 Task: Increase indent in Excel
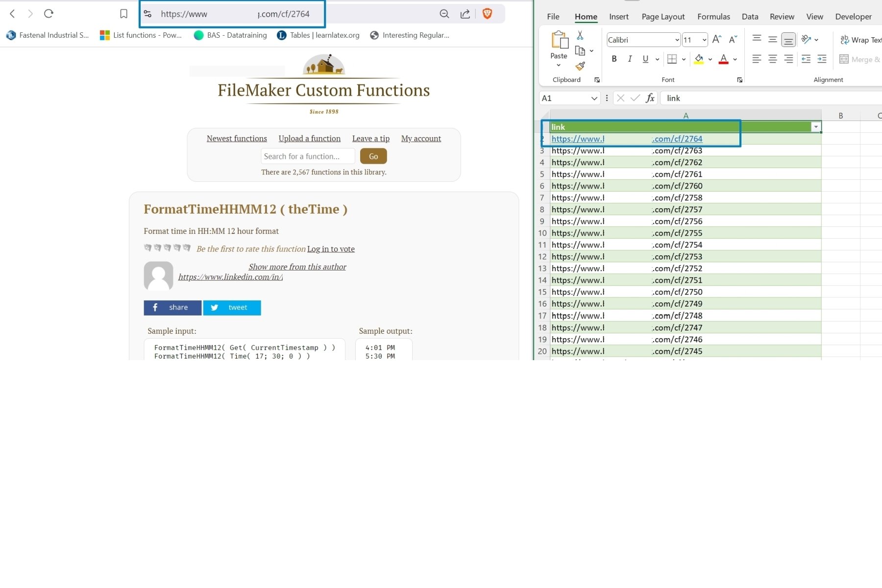coord(822,59)
